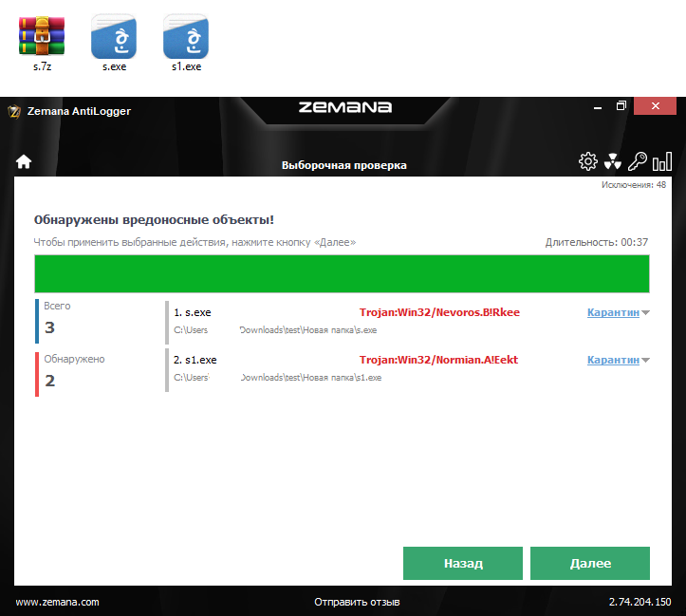This screenshot has width=686, height=616.
Task: Click the Zemana AntiLogger title logo icon
Action: tap(14, 112)
